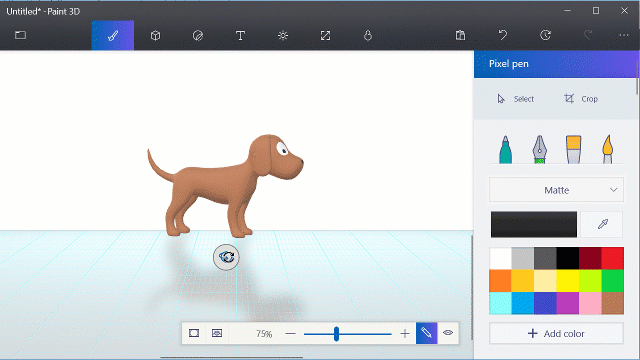Toggle the eye view mode
Image resolution: width=640 pixels, height=360 pixels.
448,333
